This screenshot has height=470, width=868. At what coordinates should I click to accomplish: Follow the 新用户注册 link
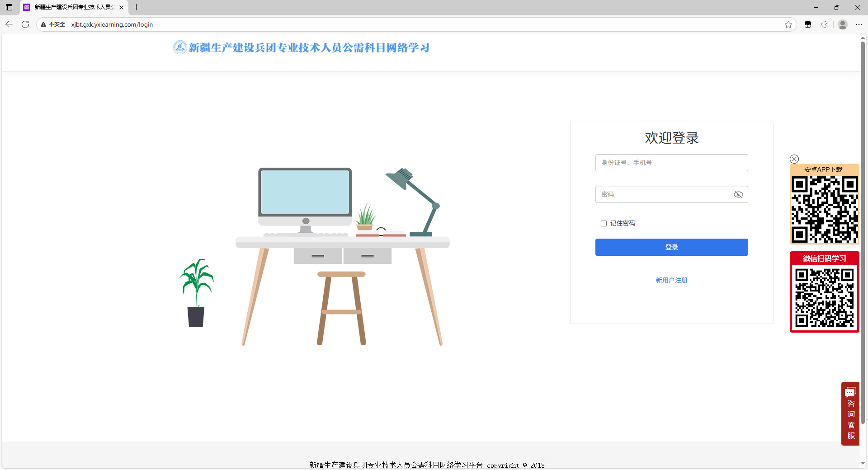(x=671, y=280)
